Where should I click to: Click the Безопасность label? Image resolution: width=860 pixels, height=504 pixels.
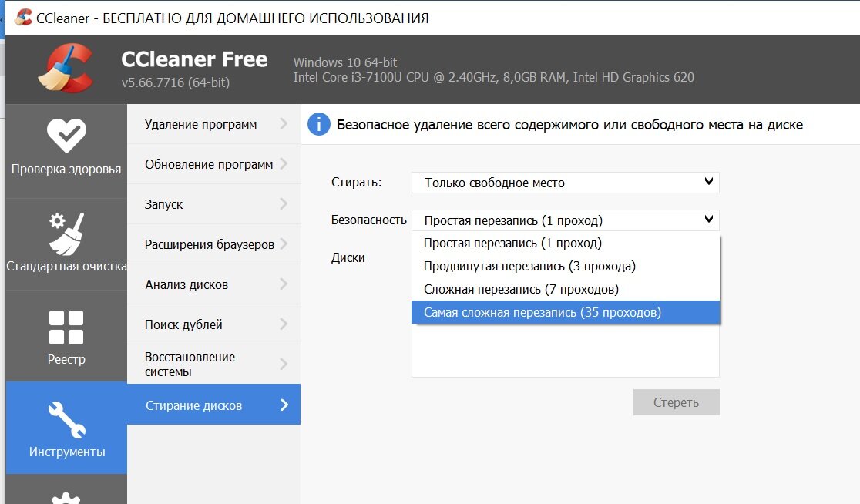(x=368, y=220)
